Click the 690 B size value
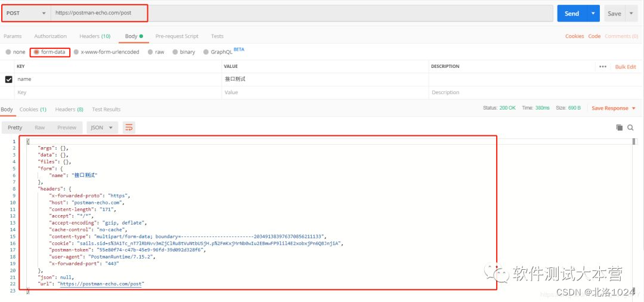Screen dimensions: 644x302 coord(574,108)
